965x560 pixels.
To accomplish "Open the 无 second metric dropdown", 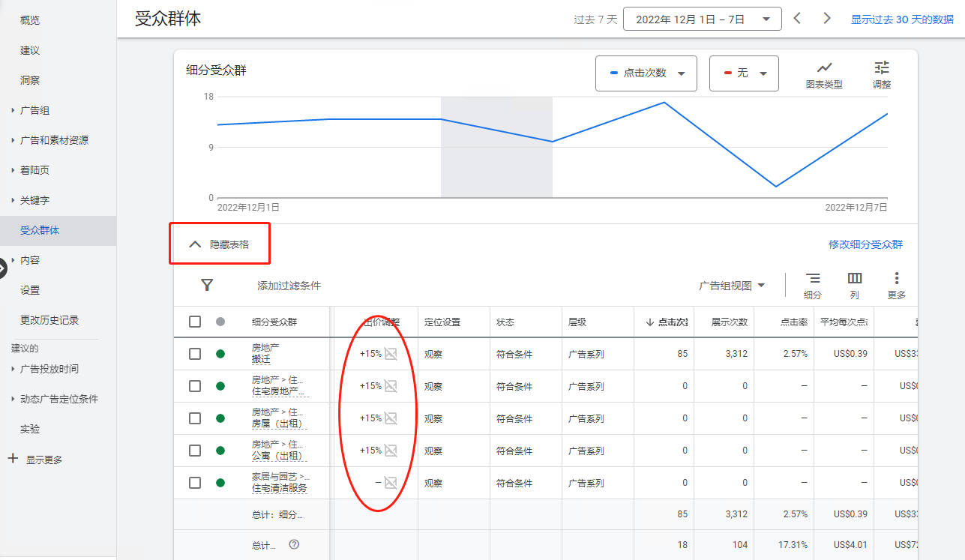I will tap(744, 73).
